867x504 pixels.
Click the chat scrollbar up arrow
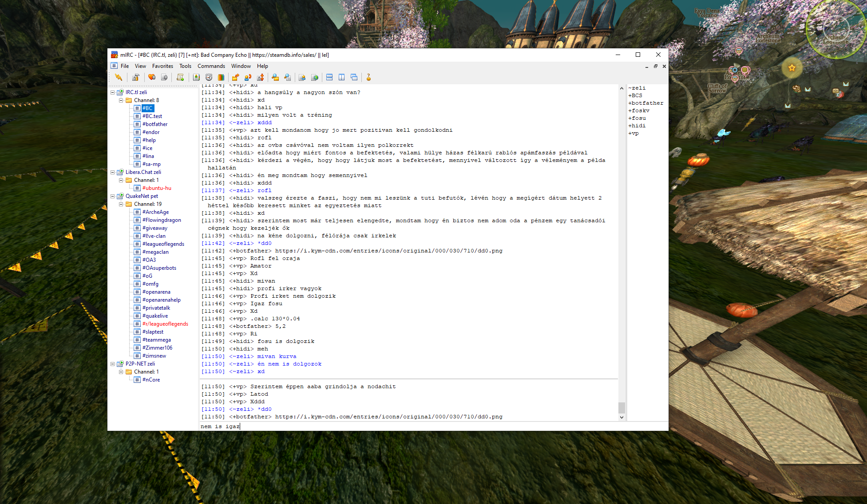(622, 88)
